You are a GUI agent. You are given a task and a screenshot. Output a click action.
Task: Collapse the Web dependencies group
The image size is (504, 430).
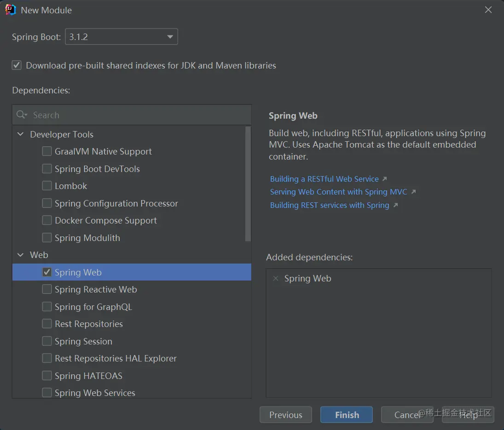pos(20,255)
